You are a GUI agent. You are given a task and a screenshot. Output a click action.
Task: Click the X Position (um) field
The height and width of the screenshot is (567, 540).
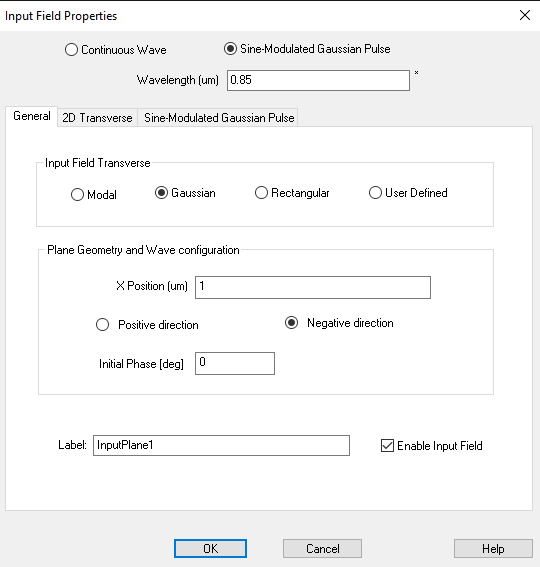pyautogui.click(x=313, y=287)
